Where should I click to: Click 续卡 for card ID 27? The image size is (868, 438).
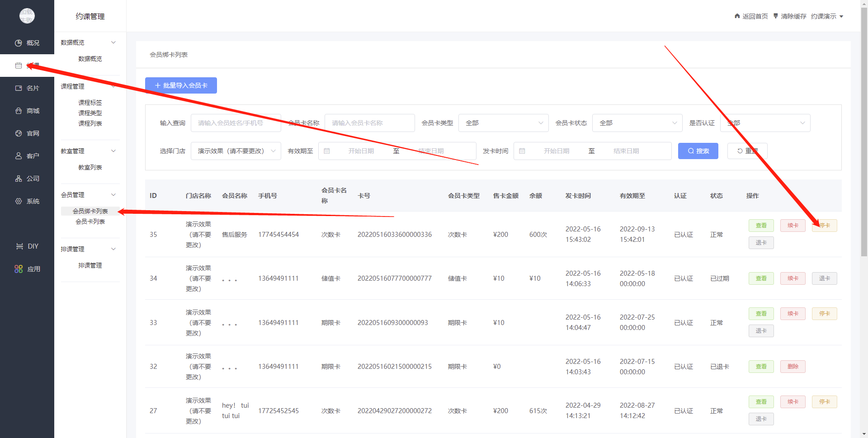tap(793, 402)
